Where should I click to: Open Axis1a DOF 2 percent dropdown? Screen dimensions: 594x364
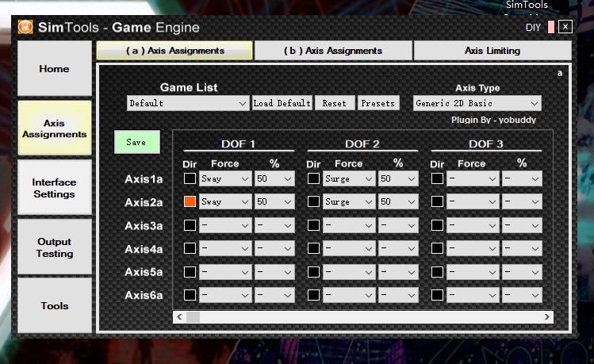[398, 178]
